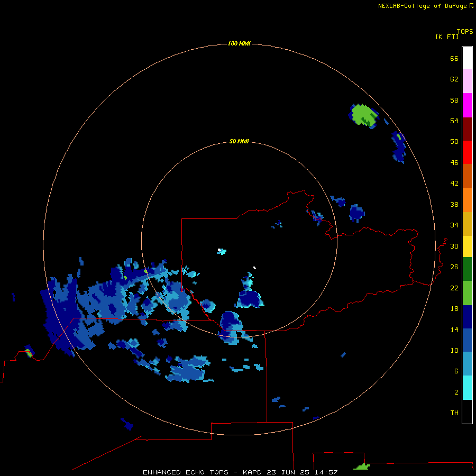The height and width of the screenshot is (476, 476).
Task: Click the dark orange swatch near 42
Action: pos(467,176)
